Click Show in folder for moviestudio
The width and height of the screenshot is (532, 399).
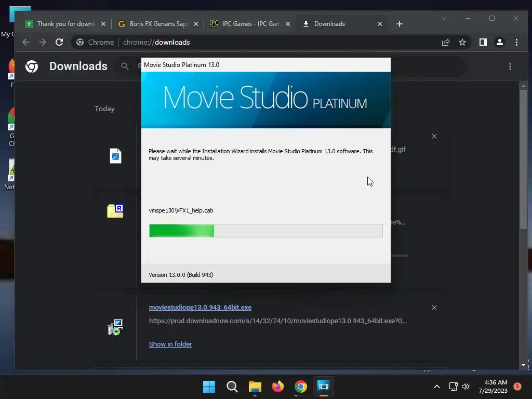tap(170, 344)
